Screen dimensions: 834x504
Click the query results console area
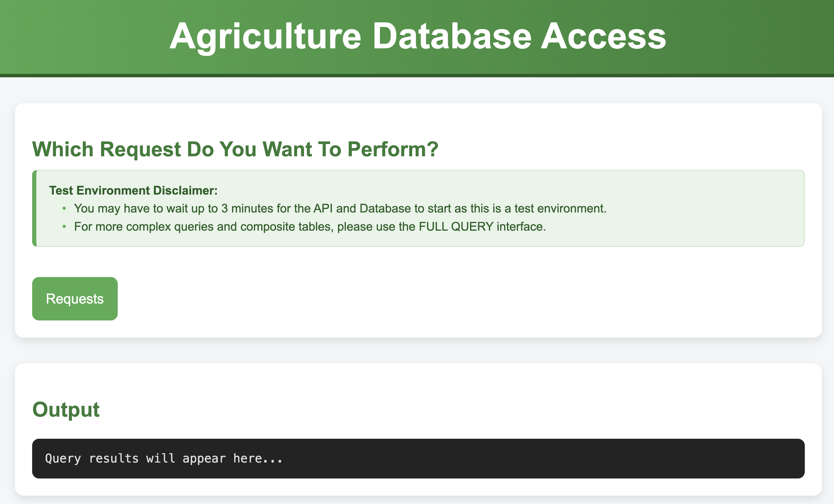tap(417, 458)
